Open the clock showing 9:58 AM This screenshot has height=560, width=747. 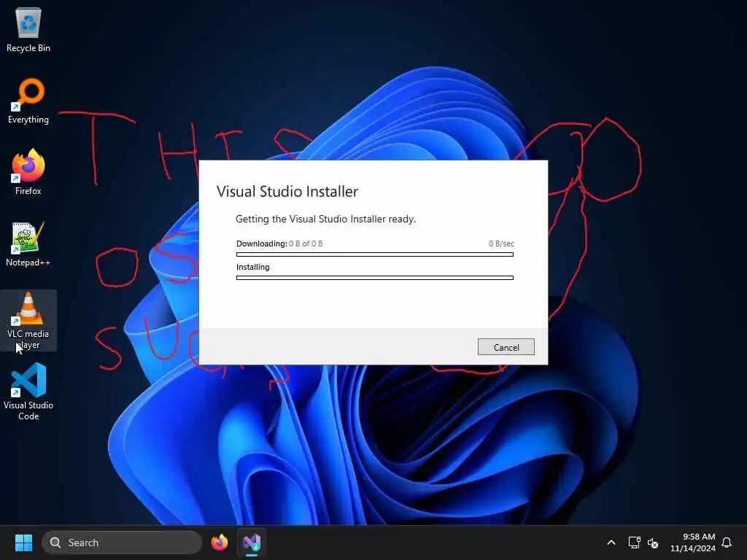coord(693,542)
